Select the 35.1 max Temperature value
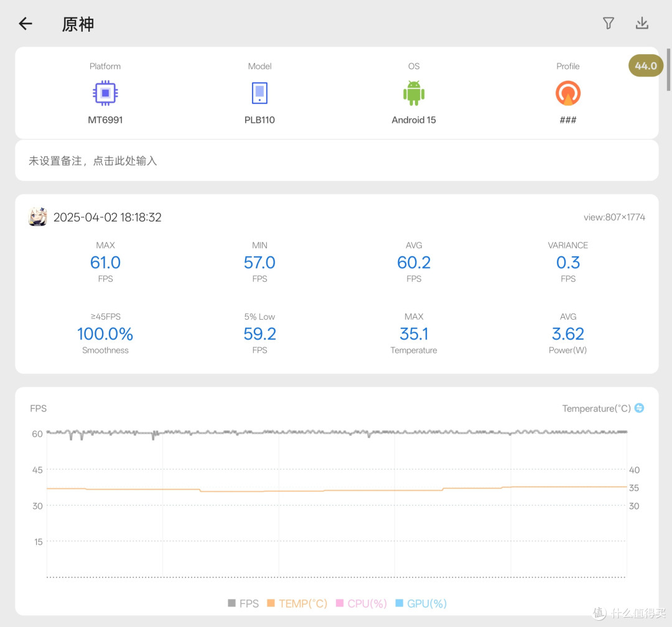 coord(414,334)
